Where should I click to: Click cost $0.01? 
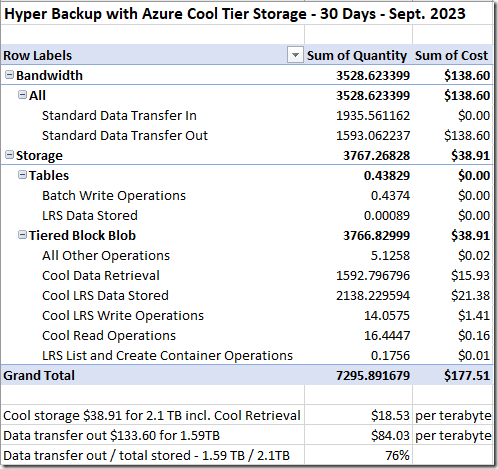click(474, 356)
